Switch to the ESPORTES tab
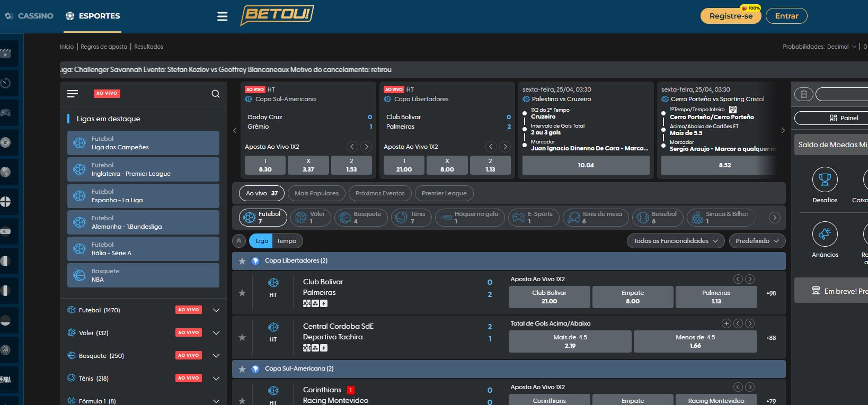868x405 pixels. tap(93, 16)
